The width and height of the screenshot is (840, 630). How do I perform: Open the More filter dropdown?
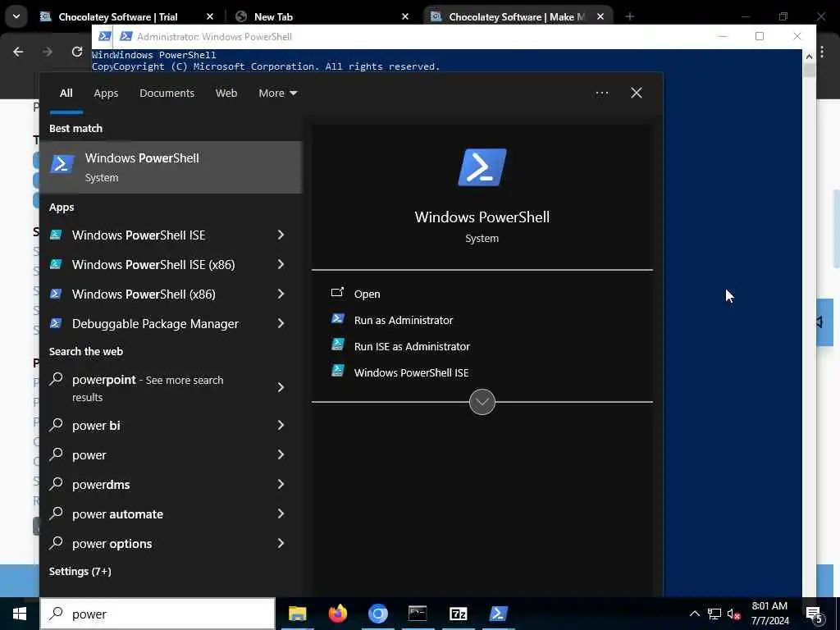point(277,94)
